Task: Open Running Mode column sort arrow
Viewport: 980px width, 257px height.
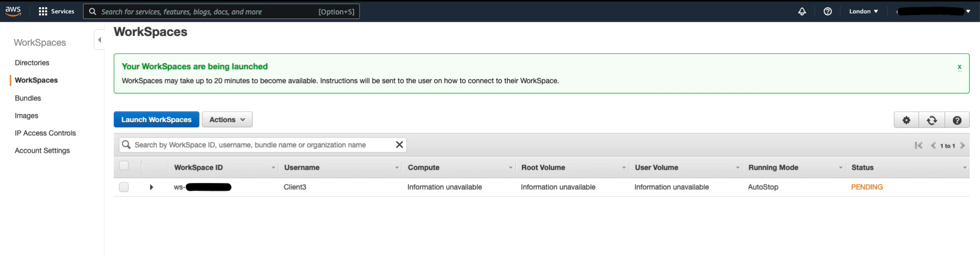Action: click(841, 168)
